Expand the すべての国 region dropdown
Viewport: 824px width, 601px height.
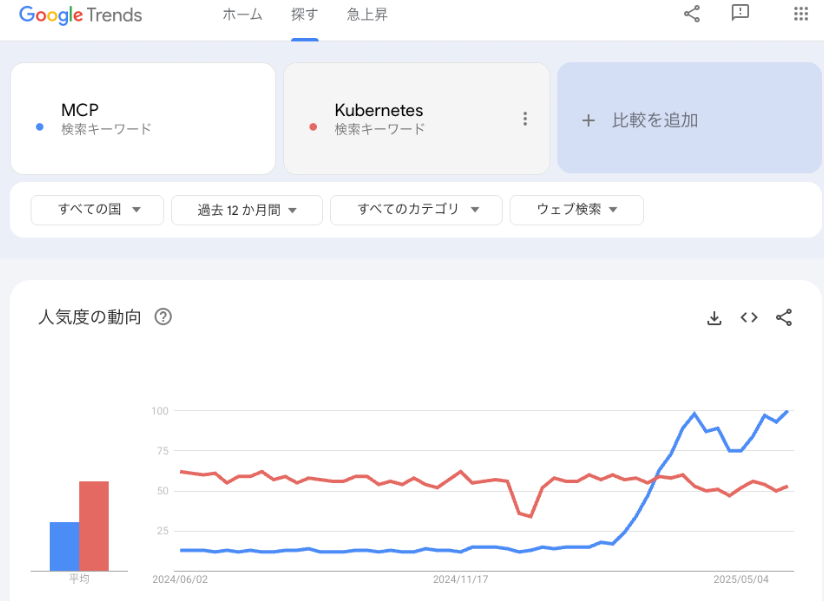(97, 210)
